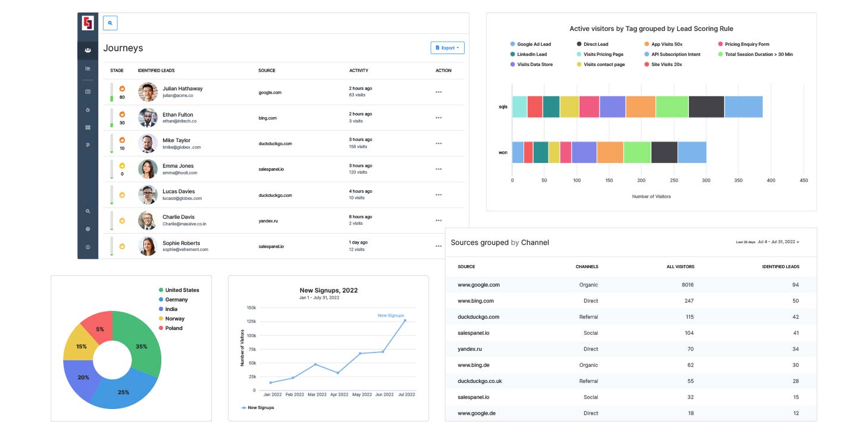The height and width of the screenshot is (434, 868).
Task: Click the flame score icon for Julian Hathaway
Action: (122, 89)
